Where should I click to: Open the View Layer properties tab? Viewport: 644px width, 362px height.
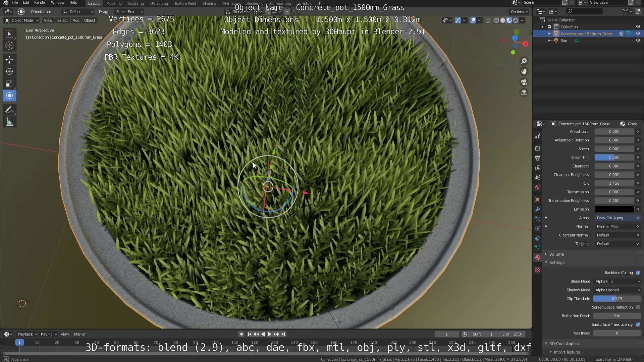point(538,168)
